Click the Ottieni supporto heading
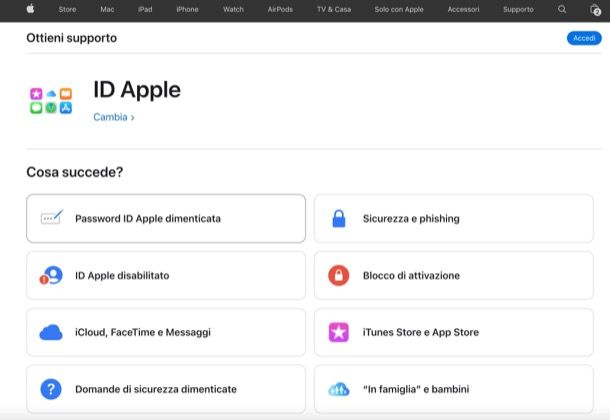Screen dimensions: 610x420 pyautogui.click(x=72, y=38)
